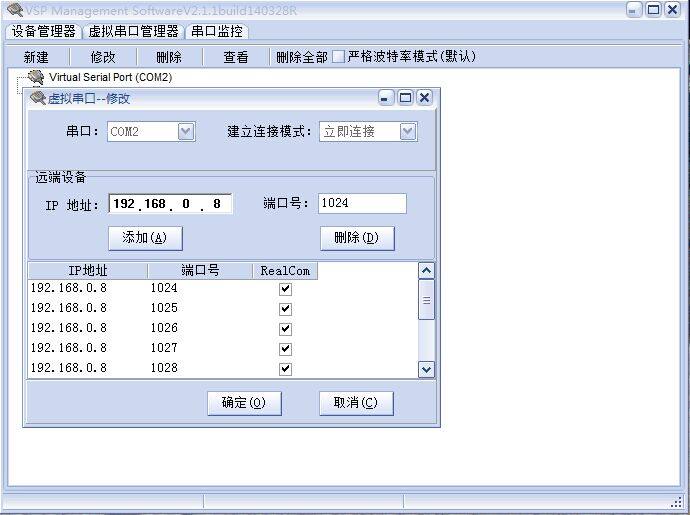This screenshot has height=515, width=690.
Task: Switch to the 设备管理器 tab
Action: pos(43,31)
